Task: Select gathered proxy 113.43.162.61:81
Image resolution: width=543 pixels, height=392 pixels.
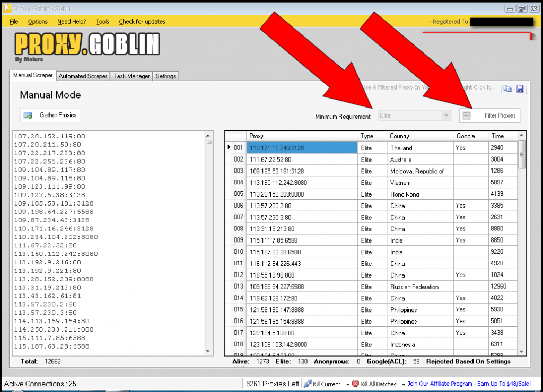Action: [47, 296]
